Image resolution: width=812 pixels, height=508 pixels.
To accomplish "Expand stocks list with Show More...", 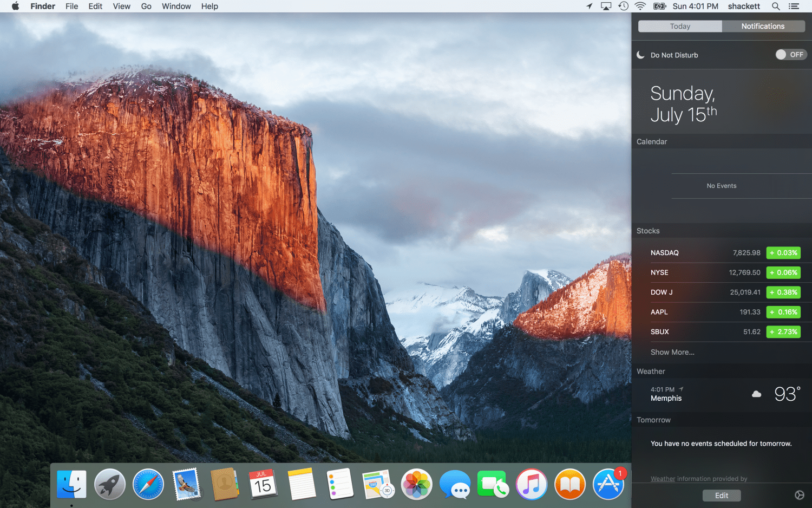I will (x=672, y=352).
